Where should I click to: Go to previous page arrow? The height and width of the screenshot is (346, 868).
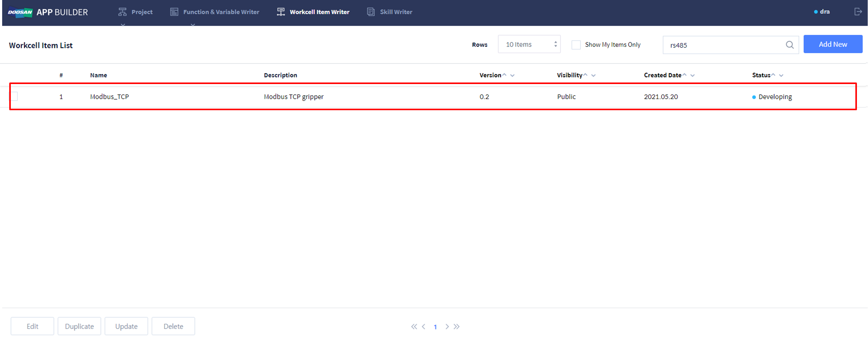click(x=424, y=327)
